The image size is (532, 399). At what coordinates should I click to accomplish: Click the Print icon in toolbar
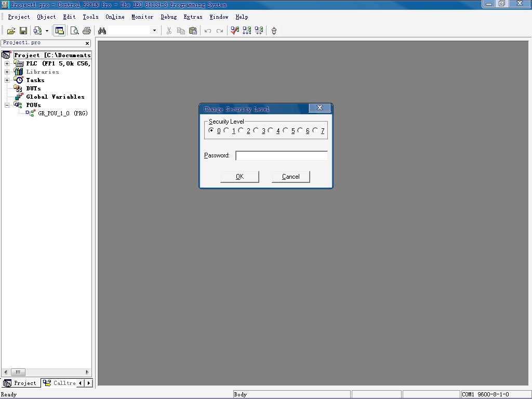tap(87, 31)
